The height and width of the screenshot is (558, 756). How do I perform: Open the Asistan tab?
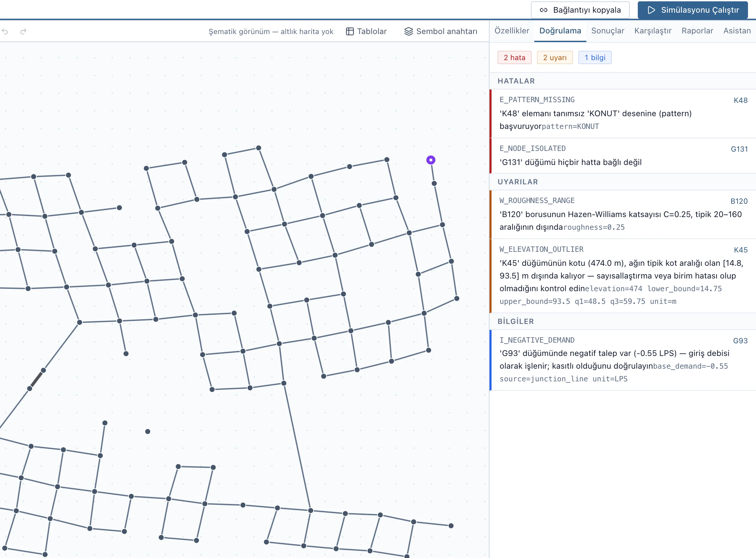737,31
